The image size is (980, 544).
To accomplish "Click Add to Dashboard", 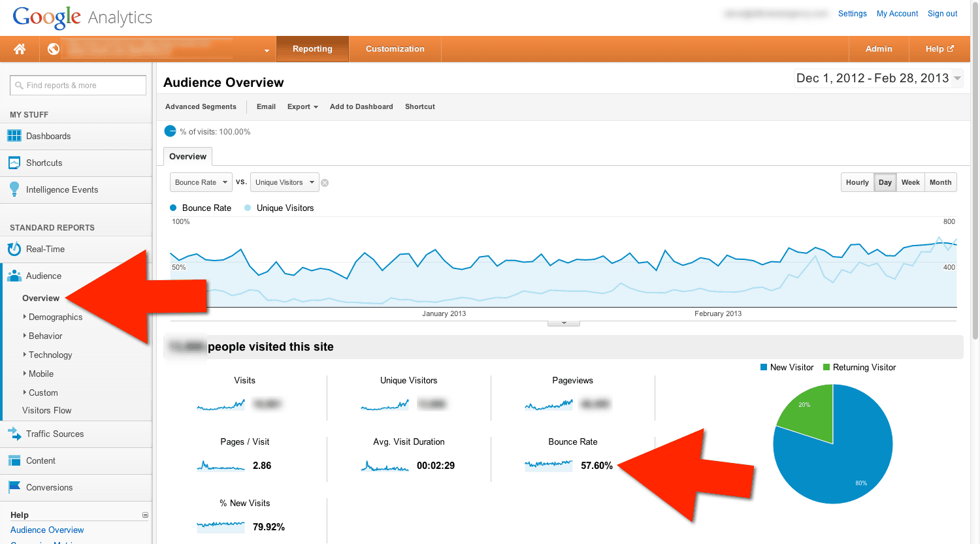I will pos(361,106).
